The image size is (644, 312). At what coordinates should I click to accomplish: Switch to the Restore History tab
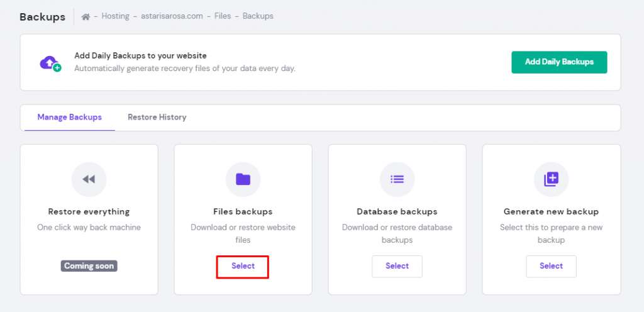(x=157, y=118)
